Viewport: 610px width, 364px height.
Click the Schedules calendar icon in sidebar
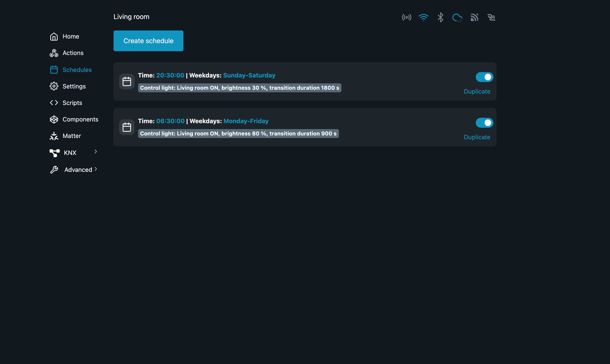(x=54, y=70)
